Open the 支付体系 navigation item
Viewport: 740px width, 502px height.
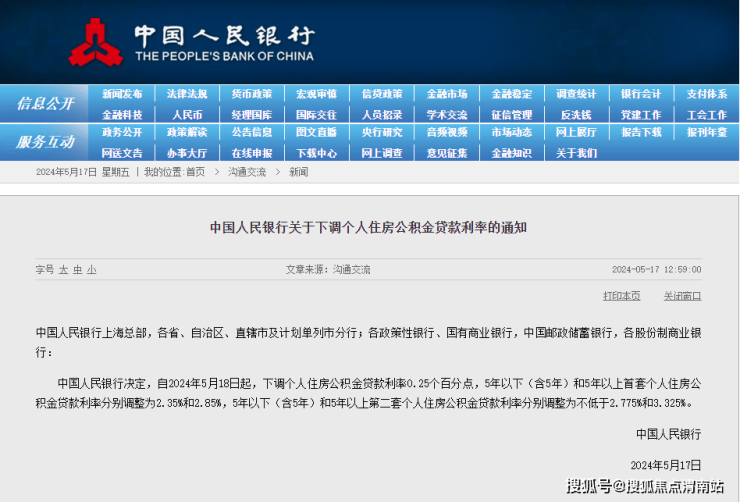click(706, 95)
